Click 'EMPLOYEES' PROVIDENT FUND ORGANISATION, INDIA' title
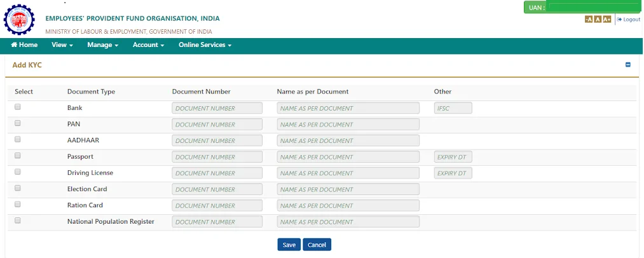This screenshot has width=644, height=258. pos(132,18)
